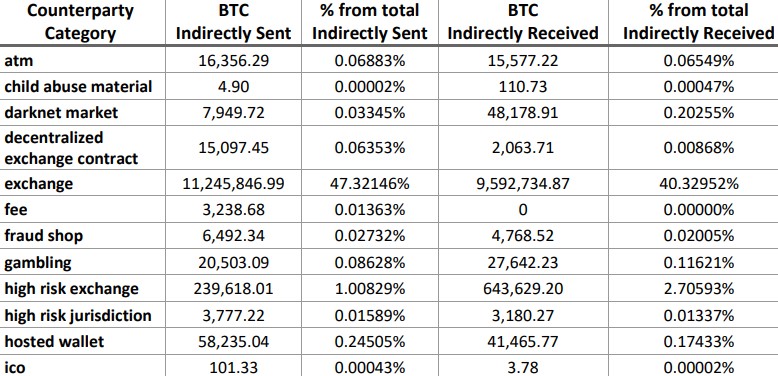Click the BTC Indirectly Sent header
This screenshot has width=778, height=376.
pos(233,22)
